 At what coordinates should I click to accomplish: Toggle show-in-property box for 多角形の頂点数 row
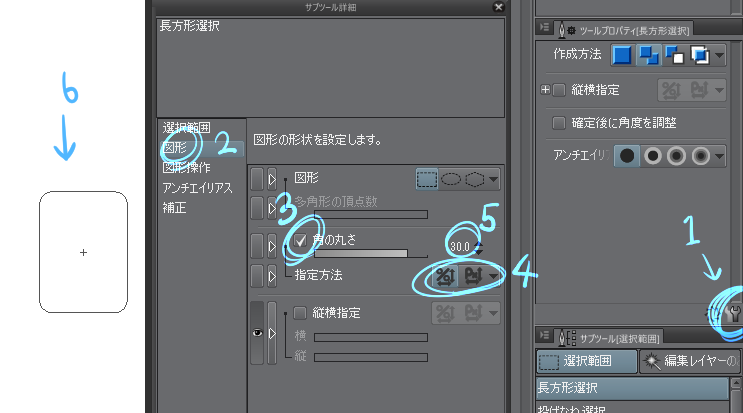point(257,208)
